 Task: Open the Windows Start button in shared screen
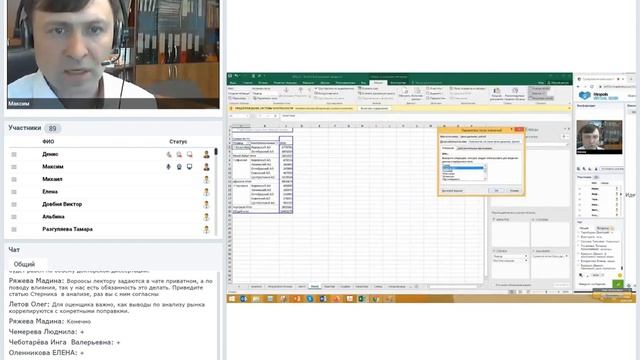[232, 299]
